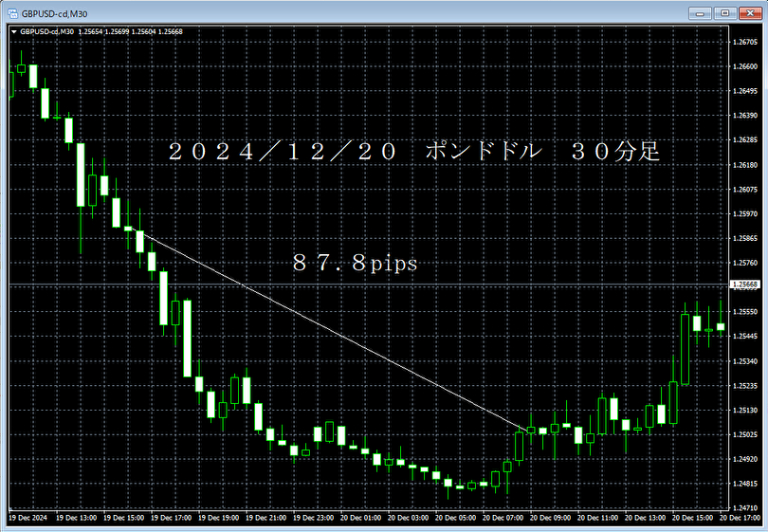Click the 20 Dec 01:00 time label
This screenshot has height=532, width=768.
point(360,518)
